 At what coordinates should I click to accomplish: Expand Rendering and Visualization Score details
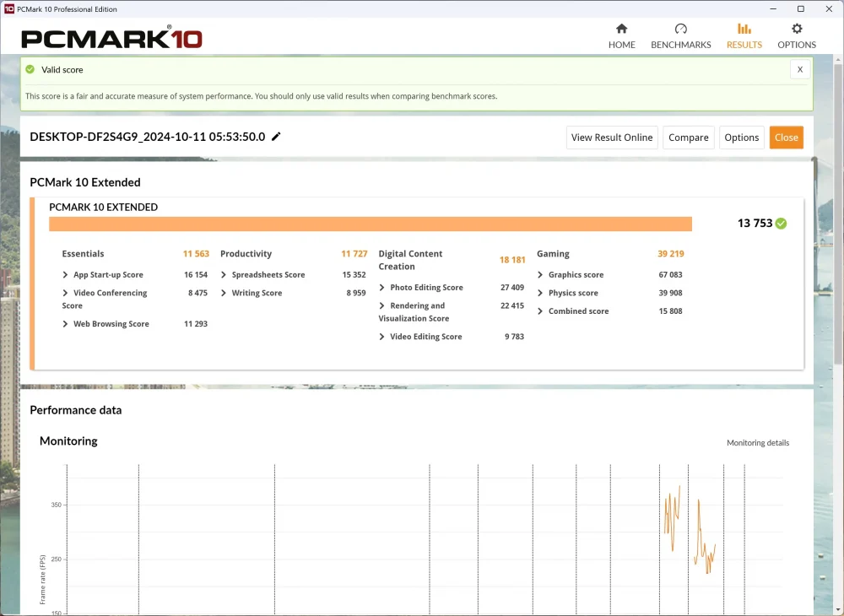click(x=381, y=306)
